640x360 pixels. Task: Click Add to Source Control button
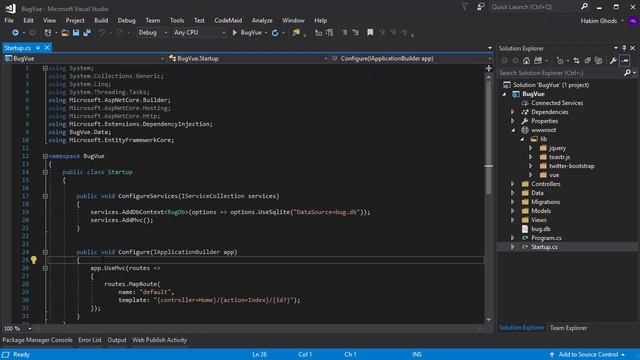(587, 355)
